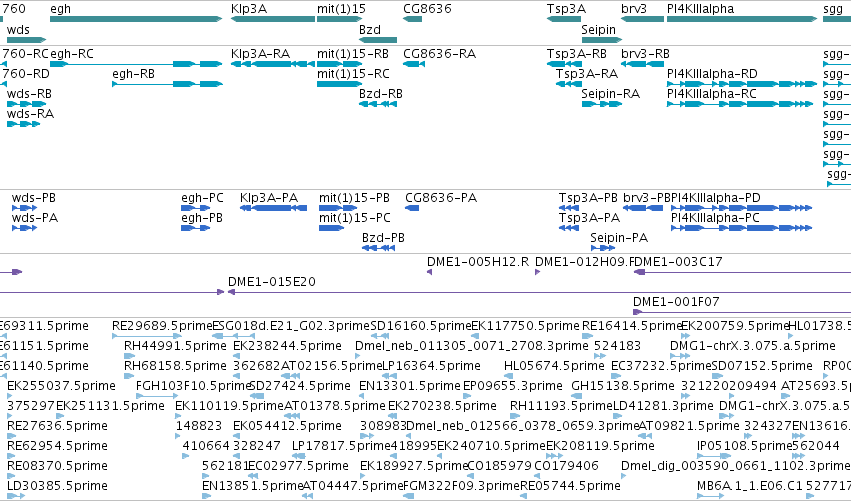Select the mit(1)15 gene label
This screenshot has width=851, height=501.
(341, 9)
